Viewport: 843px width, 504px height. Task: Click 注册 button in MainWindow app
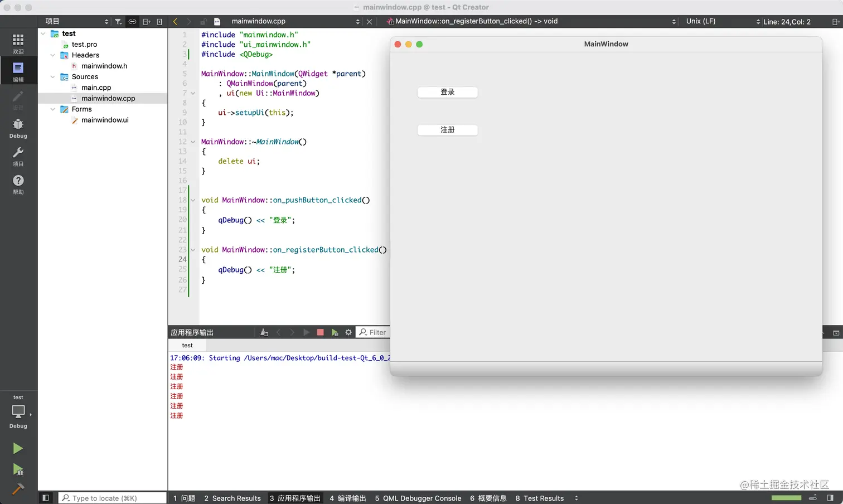[448, 130]
